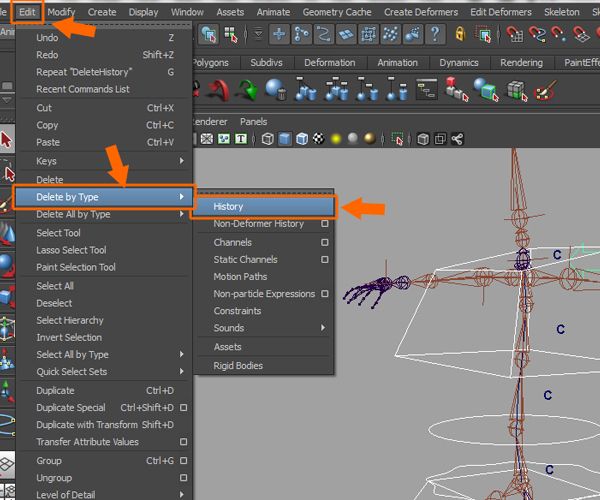This screenshot has width=600, height=500.
Task: Open the selection mask dropdown arrow
Action: 259,34
